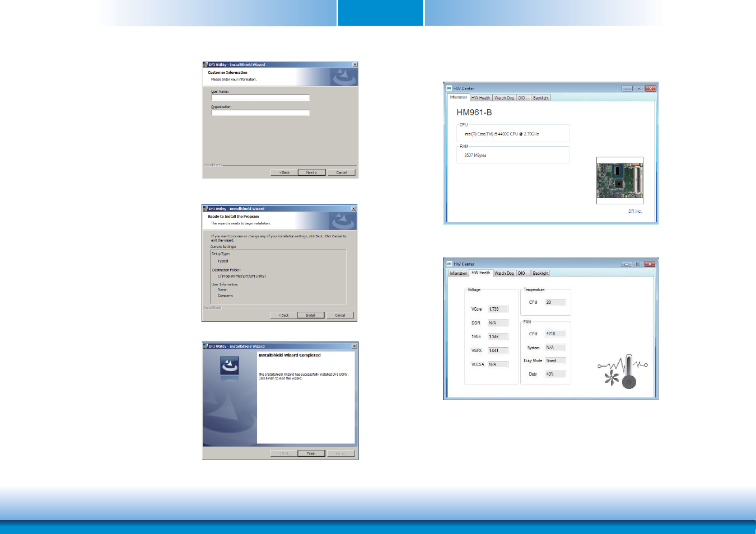Click the VGFX voltage value field

click(498, 350)
